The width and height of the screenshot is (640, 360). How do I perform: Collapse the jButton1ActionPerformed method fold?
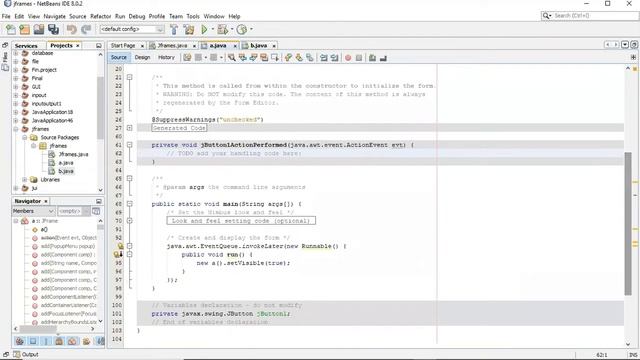(129, 145)
